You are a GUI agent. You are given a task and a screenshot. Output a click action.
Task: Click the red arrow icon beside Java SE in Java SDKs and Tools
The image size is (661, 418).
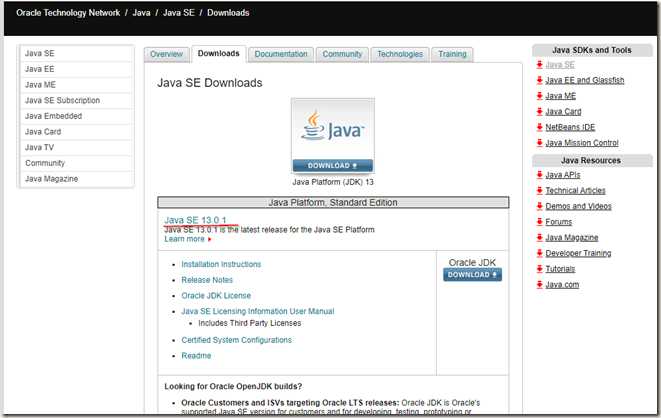tap(539, 64)
